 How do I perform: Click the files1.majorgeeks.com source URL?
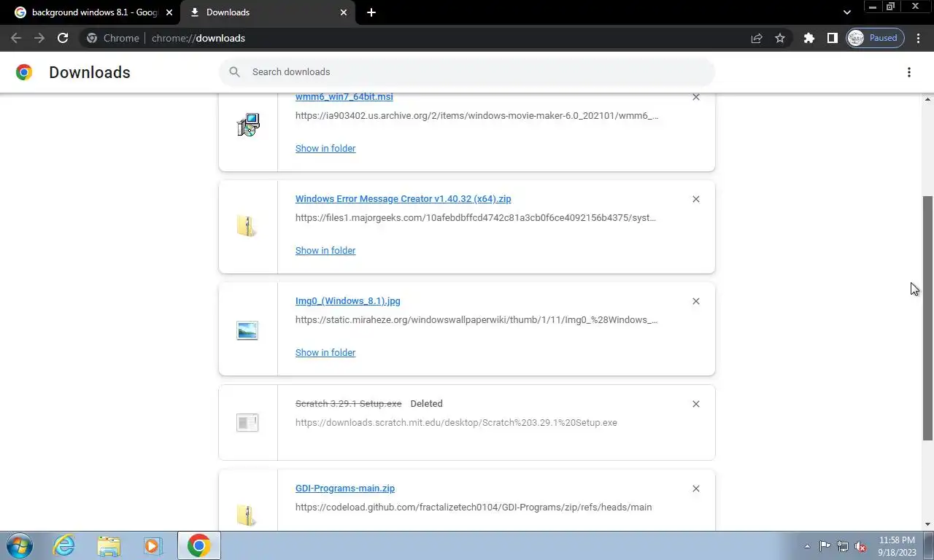click(x=476, y=217)
